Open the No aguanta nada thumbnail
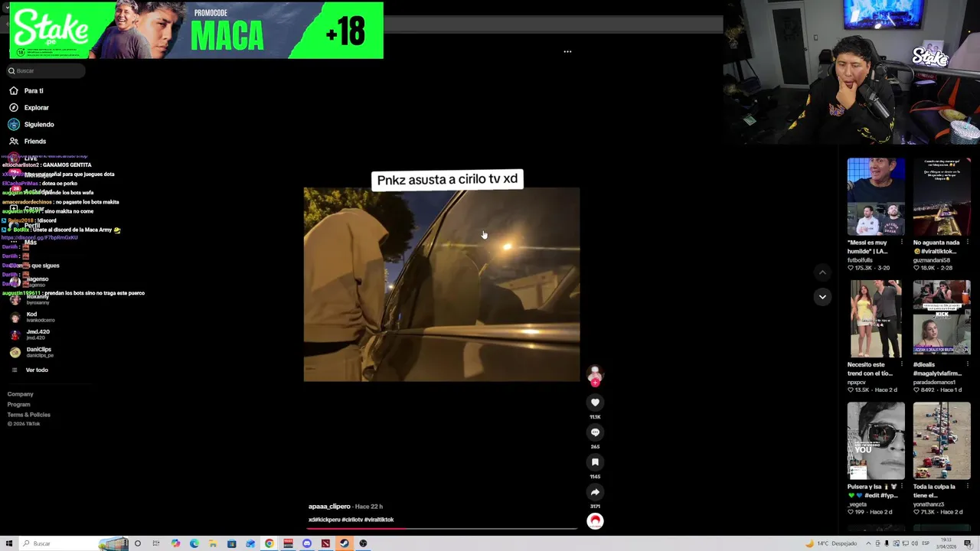980x551 pixels. (942, 197)
